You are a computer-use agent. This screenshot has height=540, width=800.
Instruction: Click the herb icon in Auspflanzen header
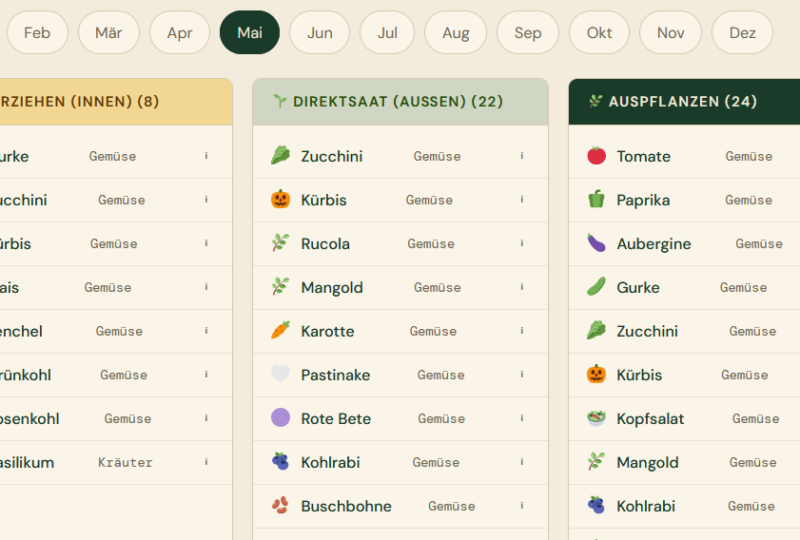point(595,101)
